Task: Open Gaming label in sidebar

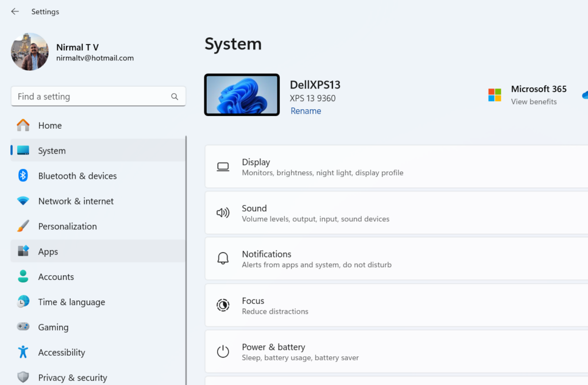Action: coord(53,327)
